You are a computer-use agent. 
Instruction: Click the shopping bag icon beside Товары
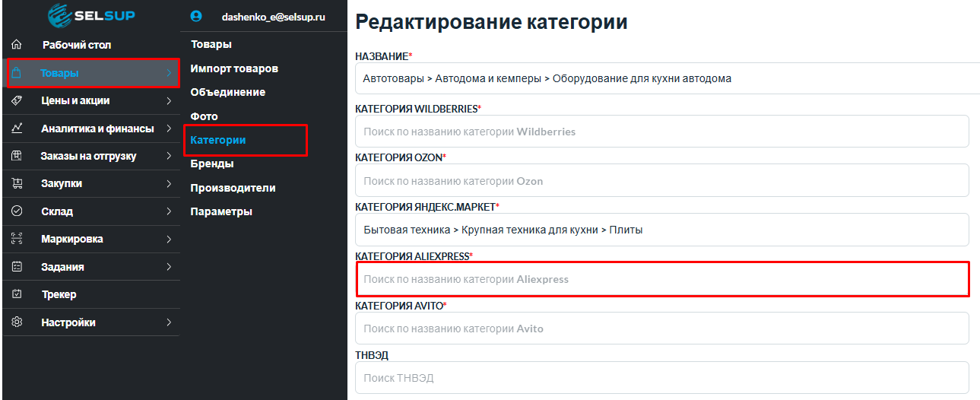point(17,73)
